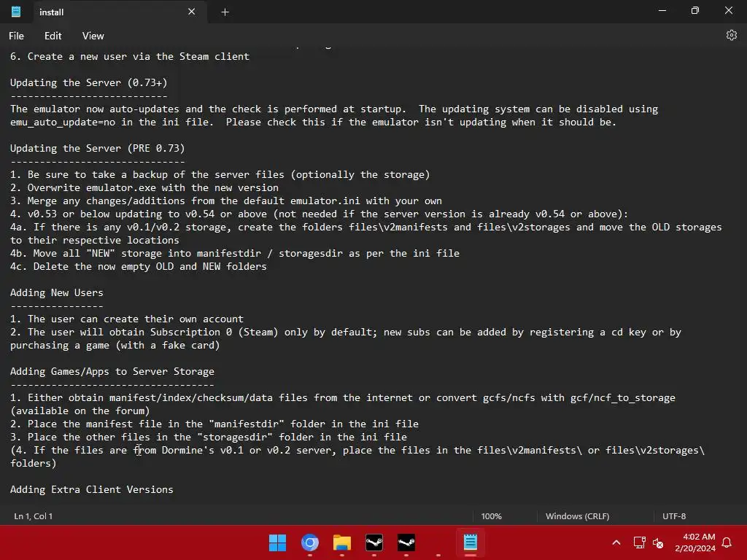The image size is (747, 560).
Task: Open File Explorer from taskbar
Action: tap(342, 542)
